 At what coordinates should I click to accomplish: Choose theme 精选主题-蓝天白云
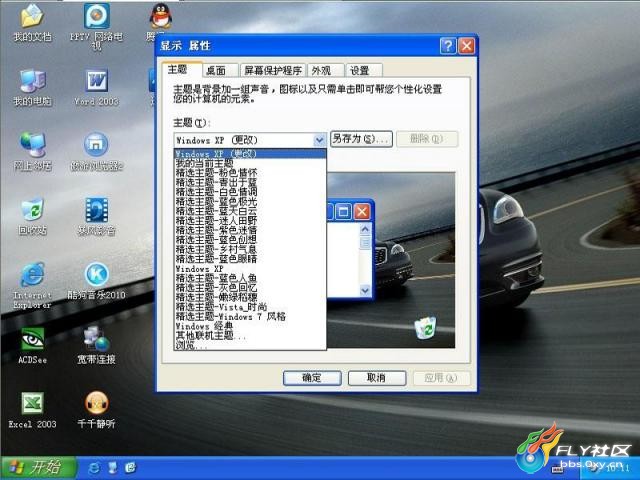(x=250, y=211)
